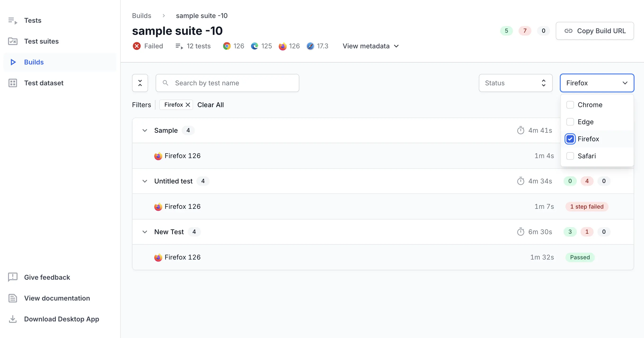
Task: Click the Copy Build URL button
Action: (x=595, y=31)
